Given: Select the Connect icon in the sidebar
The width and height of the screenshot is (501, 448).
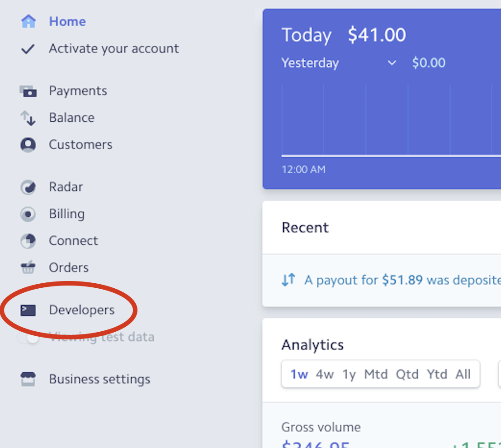Looking at the screenshot, I should click(28, 240).
